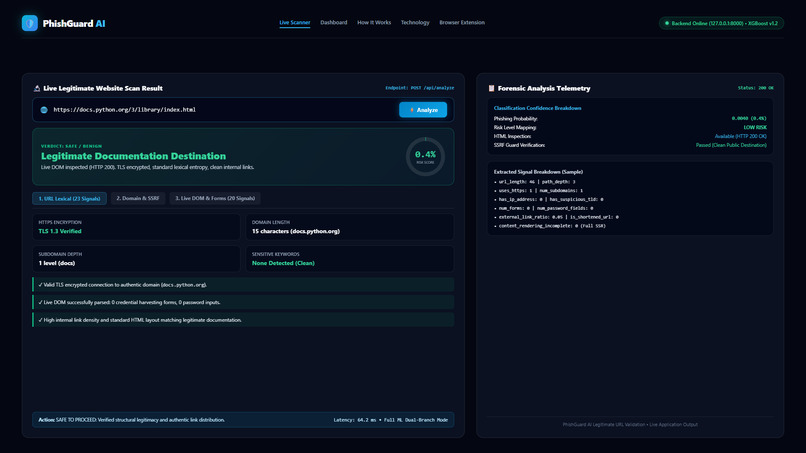Click Classification Confidence Breakdown heading
806x453 pixels.
[537, 108]
